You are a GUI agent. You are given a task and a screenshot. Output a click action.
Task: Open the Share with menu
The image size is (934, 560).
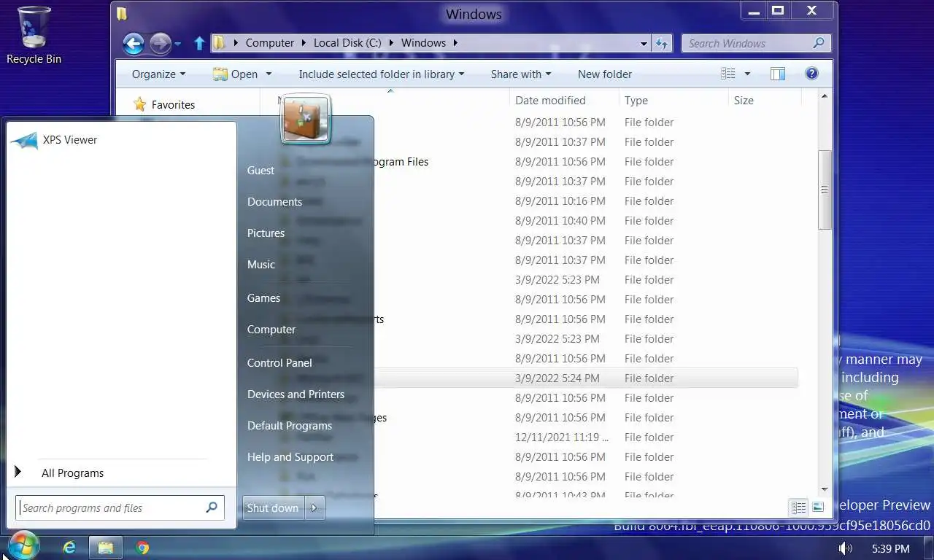coord(521,74)
